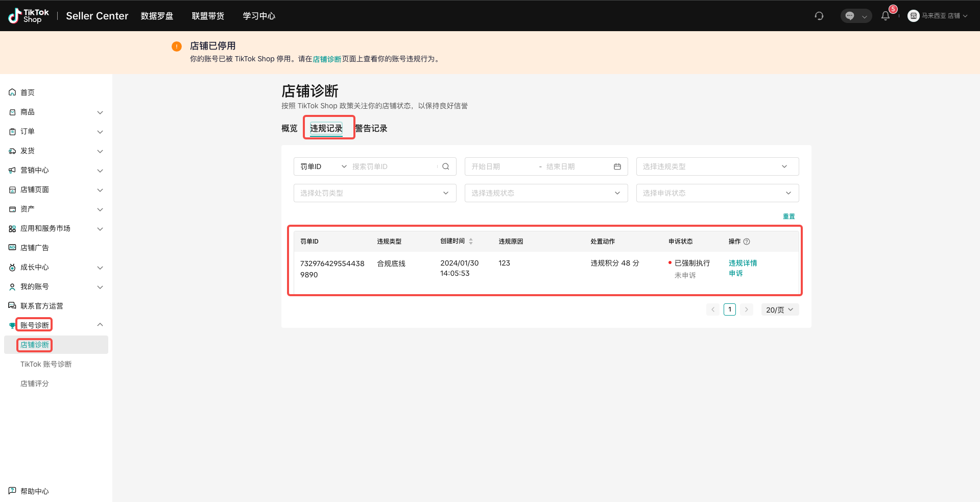Click the TikTok Shop logo
The image size is (980, 502).
(29, 16)
